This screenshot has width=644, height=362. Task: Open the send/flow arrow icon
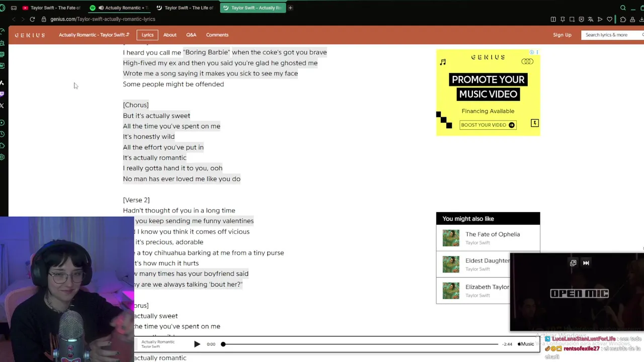point(600,19)
